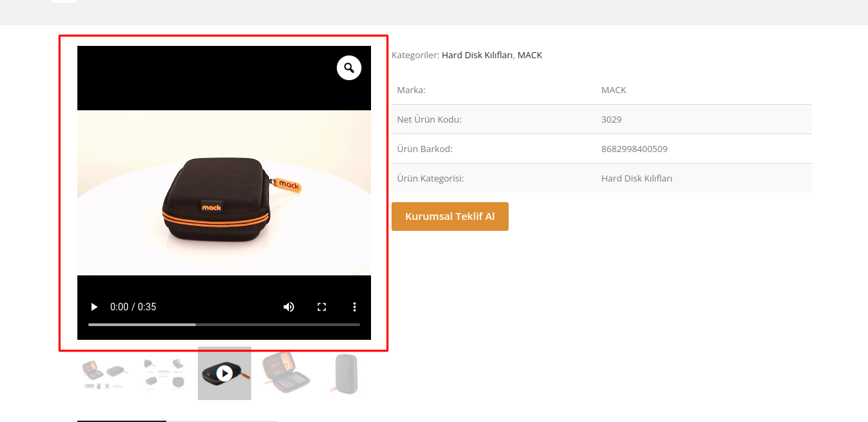Select first thumbnail with case and accessories

coord(104,373)
